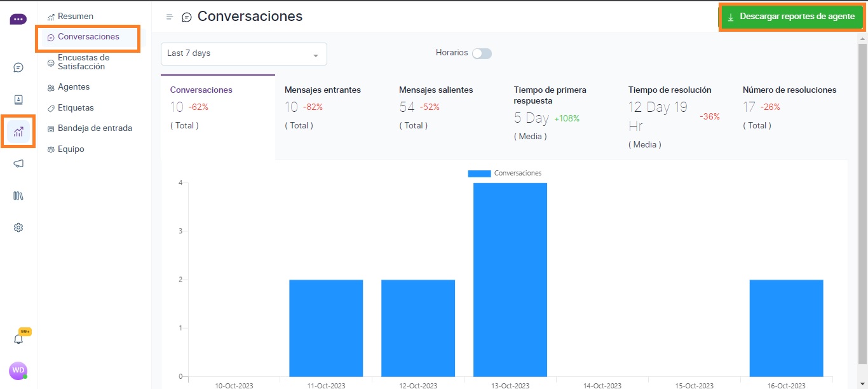The width and height of the screenshot is (868, 389).
Task: Click the 13-Oct-2023 bar in chart
Action: click(x=510, y=280)
